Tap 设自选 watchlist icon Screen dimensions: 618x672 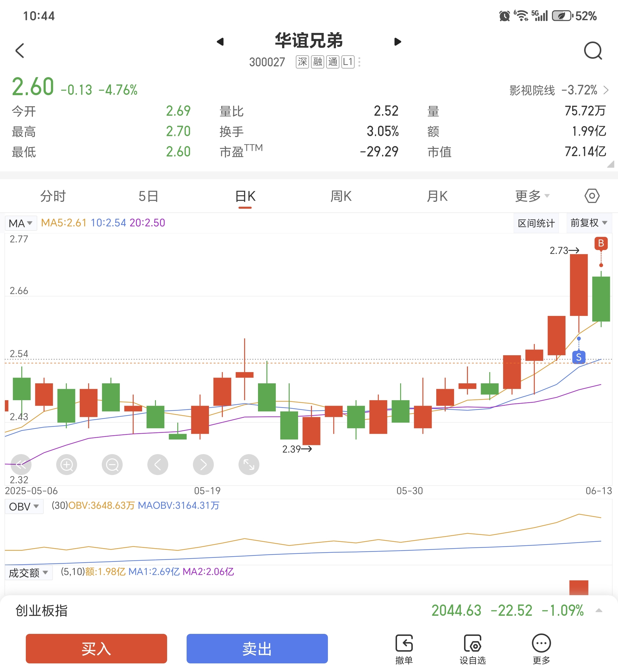point(472,649)
